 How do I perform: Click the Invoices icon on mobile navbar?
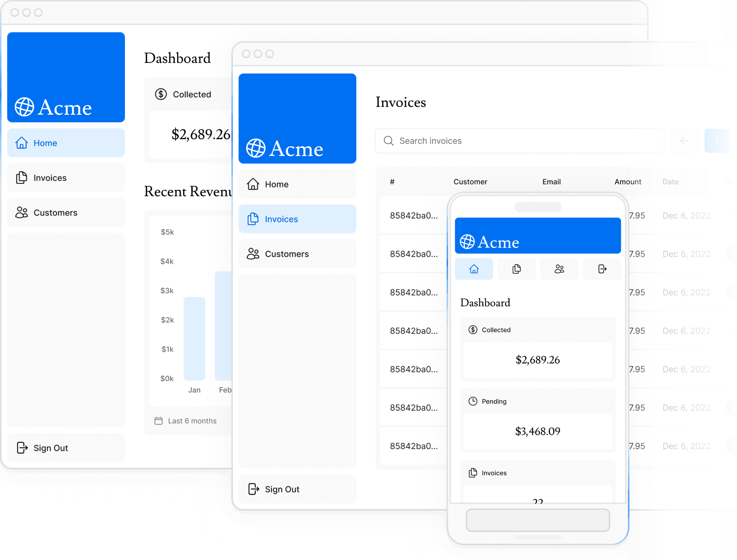[516, 269]
